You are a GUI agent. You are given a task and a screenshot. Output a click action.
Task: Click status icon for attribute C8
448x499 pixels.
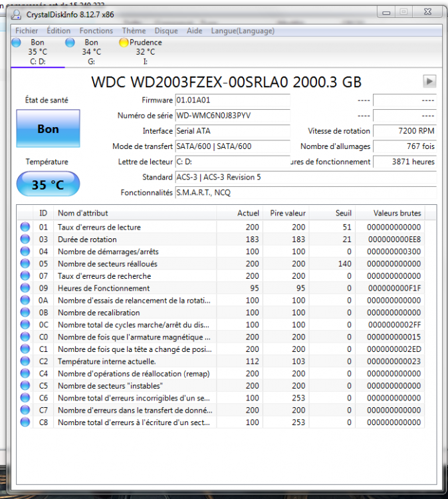(x=25, y=422)
